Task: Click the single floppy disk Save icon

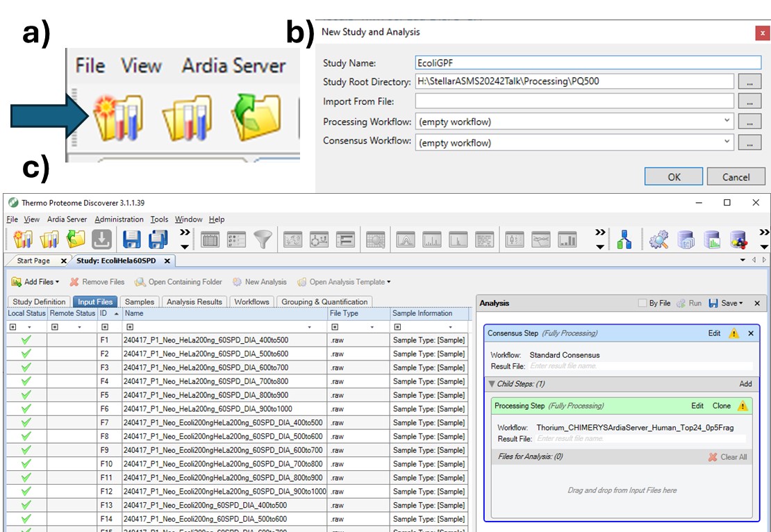Action: (x=131, y=240)
